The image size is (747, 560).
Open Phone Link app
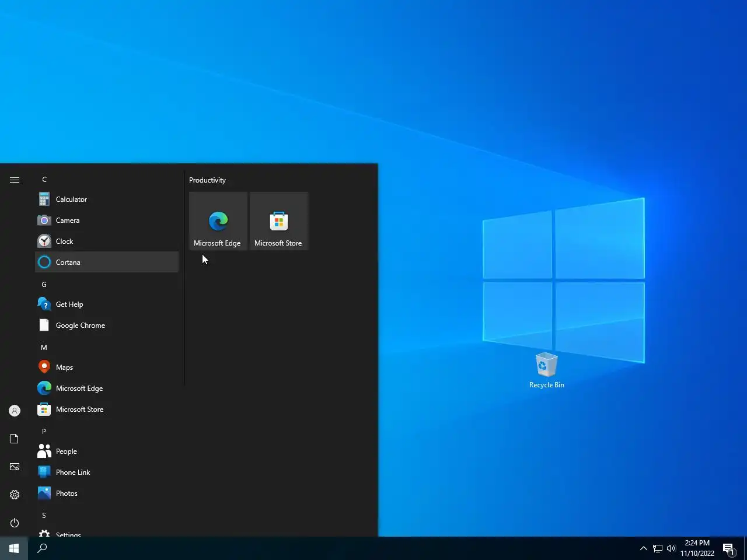(x=107, y=472)
